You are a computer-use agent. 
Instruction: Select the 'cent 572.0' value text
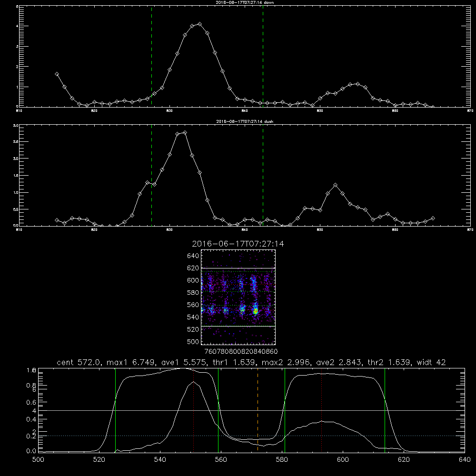pyautogui.click(x=79, y=362)
